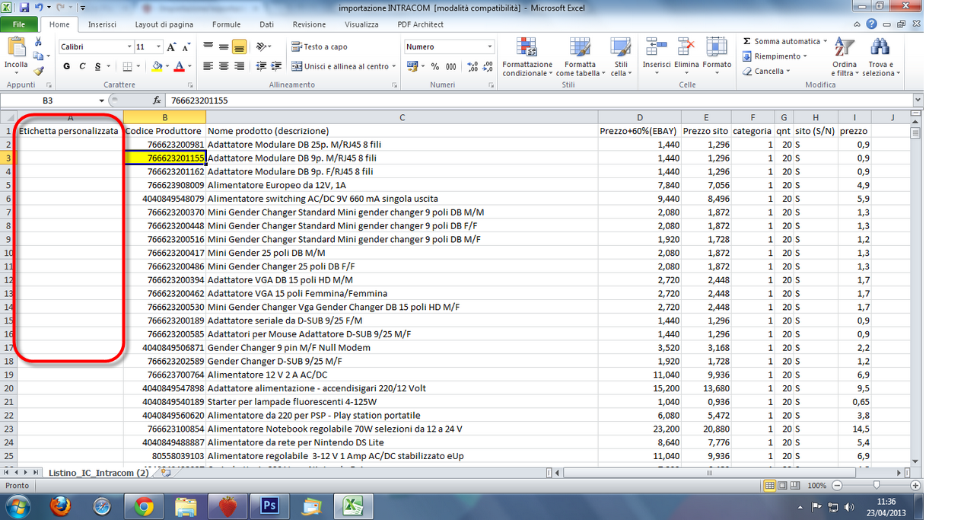The height and width of the screenshot is (520, 980).
Task: Open the font size dropdown
Action: 158,46
